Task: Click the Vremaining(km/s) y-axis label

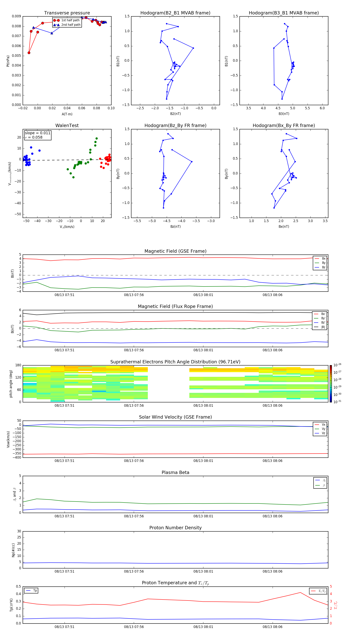Action: pos(10,173)
